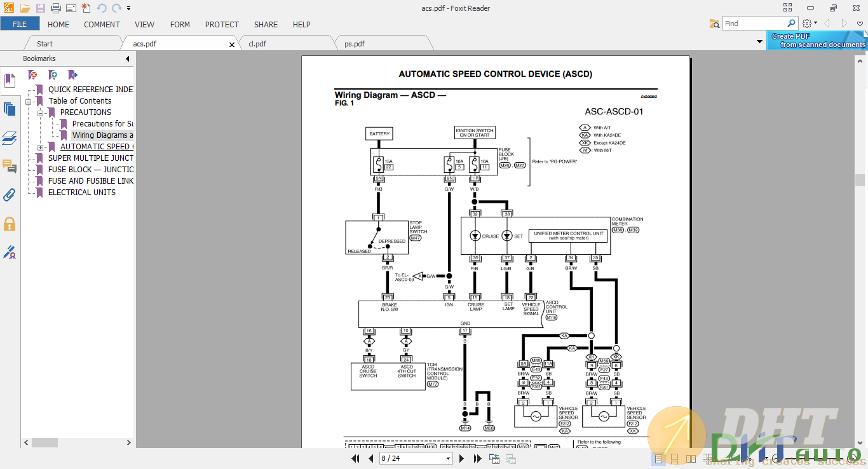Open the Attachments paperclip panel

[x=10, y=194]
